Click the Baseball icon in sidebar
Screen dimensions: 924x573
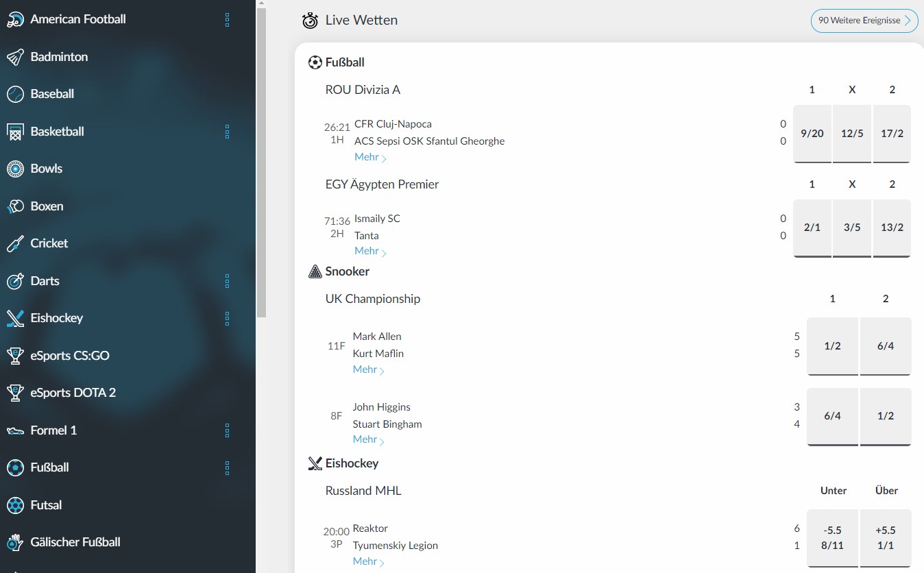pos(15,94)
